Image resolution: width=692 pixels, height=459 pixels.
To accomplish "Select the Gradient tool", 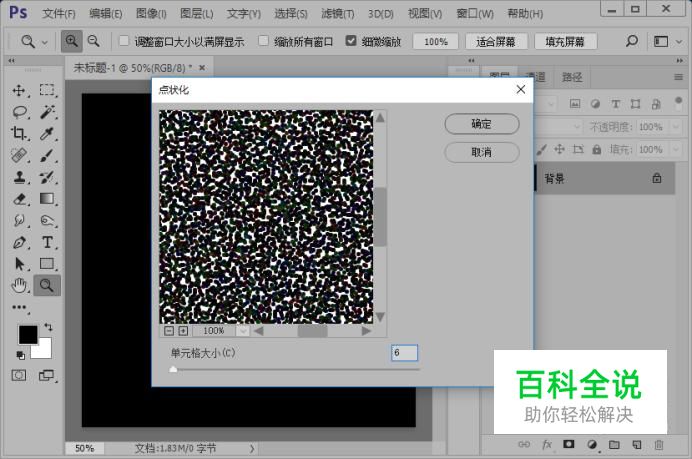I will [x=47, y=199].
